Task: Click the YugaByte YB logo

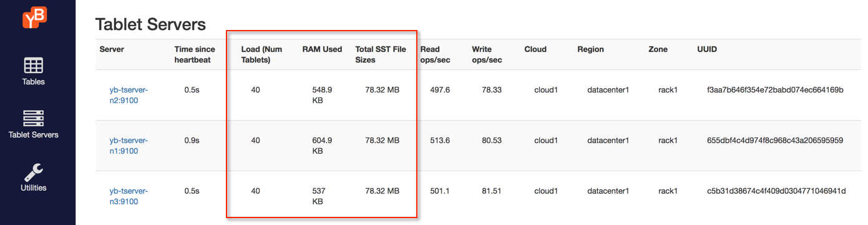Action: (x=34, y=17)
